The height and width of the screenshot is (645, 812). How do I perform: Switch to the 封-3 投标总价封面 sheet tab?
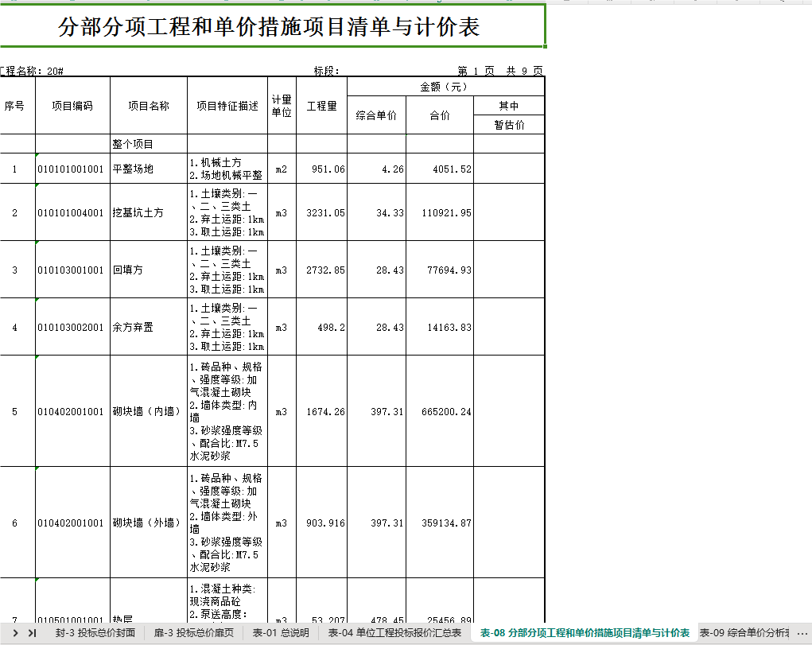click(95, 632)
